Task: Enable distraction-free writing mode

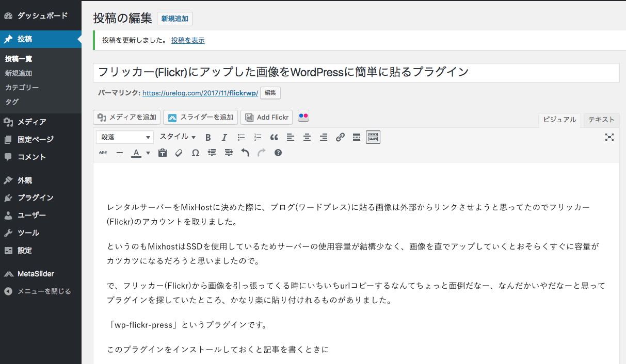Action: [609, 137]
